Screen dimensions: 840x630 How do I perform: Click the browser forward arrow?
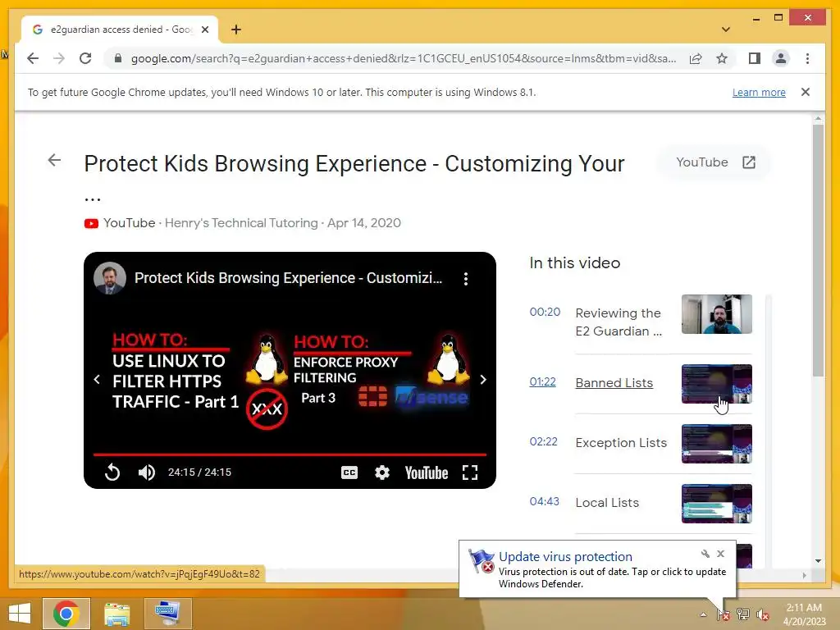[59, 58]
